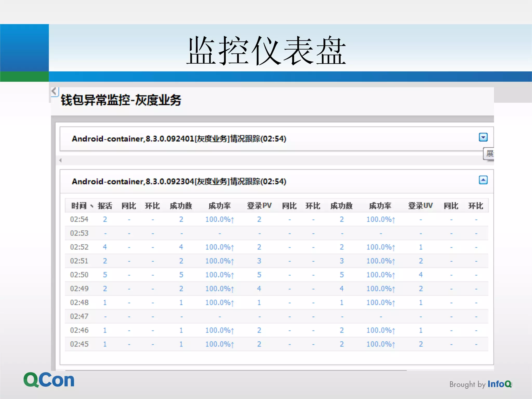Click the Android-container 8.3.0.092304 panel title
Viewport: 532px width, 399px height.
(x=179, y=182)
